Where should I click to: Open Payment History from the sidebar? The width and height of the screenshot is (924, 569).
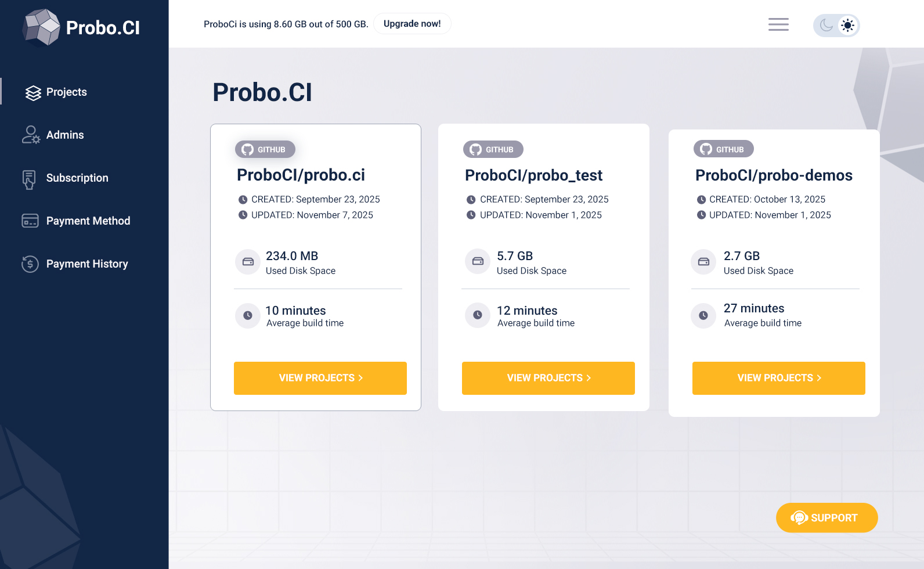[87, 264]
